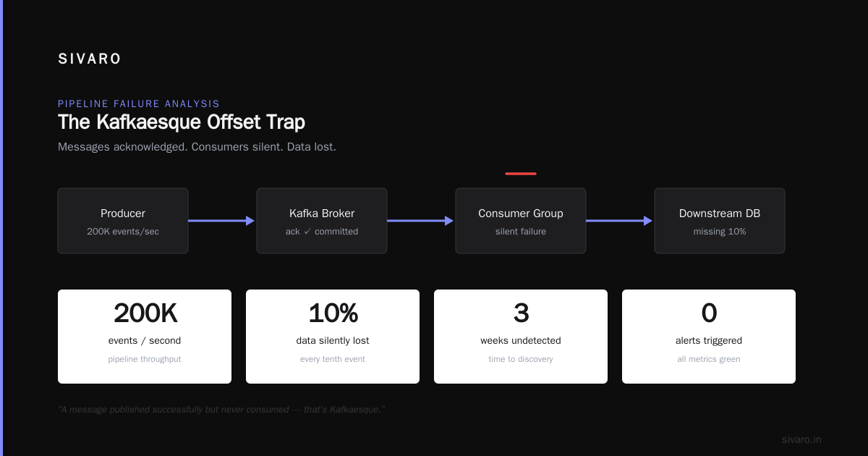The image size is (868, 456).
Task: Click the red marker above Consumer Group
Action: point(521,174)
